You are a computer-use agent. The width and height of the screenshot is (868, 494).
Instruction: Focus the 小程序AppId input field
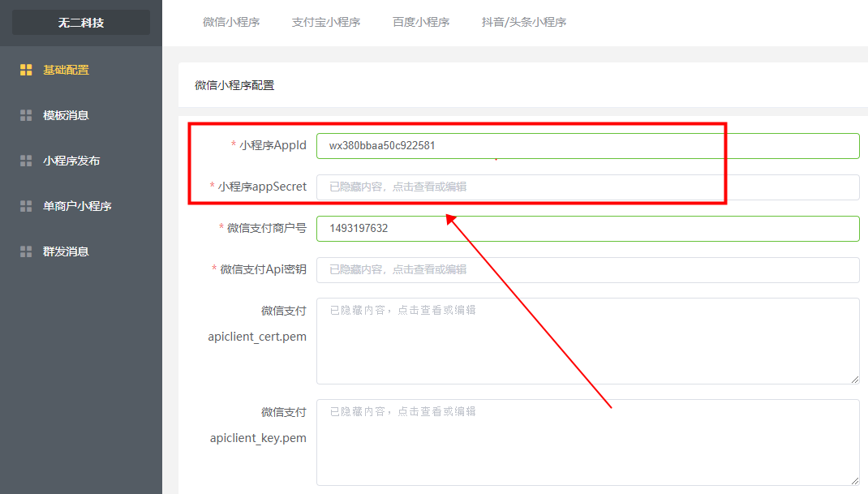tap(588, 146)
